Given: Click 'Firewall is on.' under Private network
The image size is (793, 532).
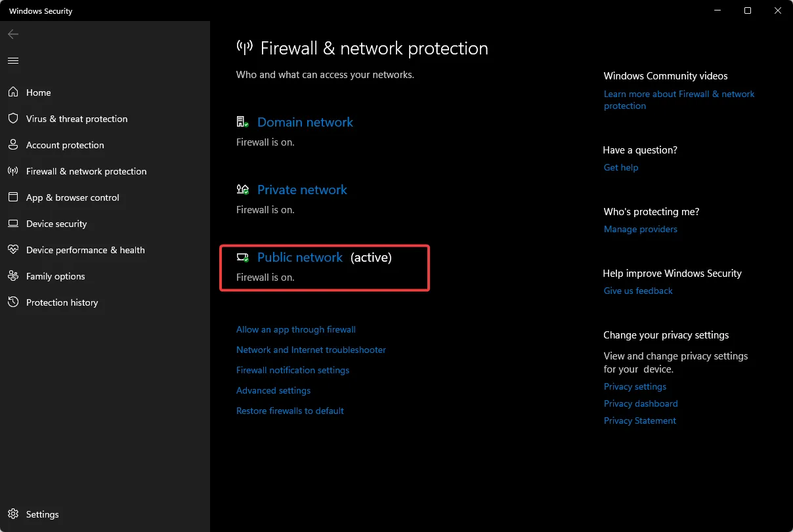Looking at the screenshot, I should [x=265, y=210].
